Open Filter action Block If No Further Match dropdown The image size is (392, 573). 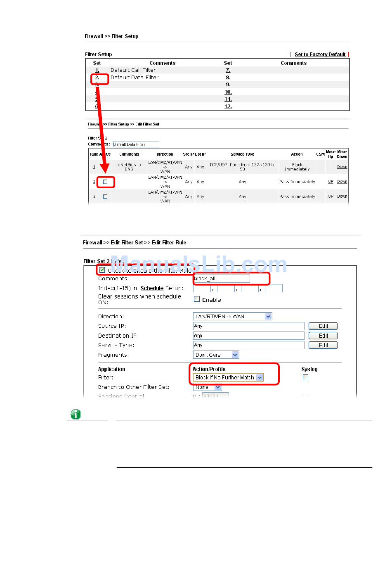pos(228,377)
